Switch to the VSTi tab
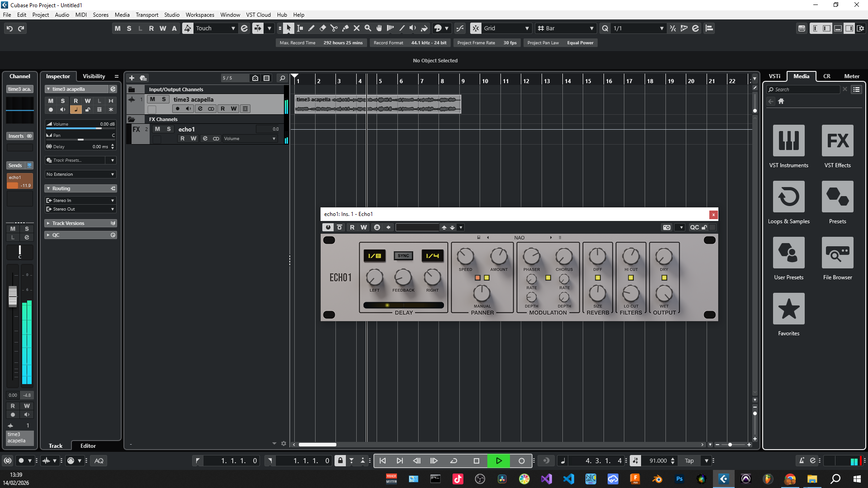 point(774,76)
